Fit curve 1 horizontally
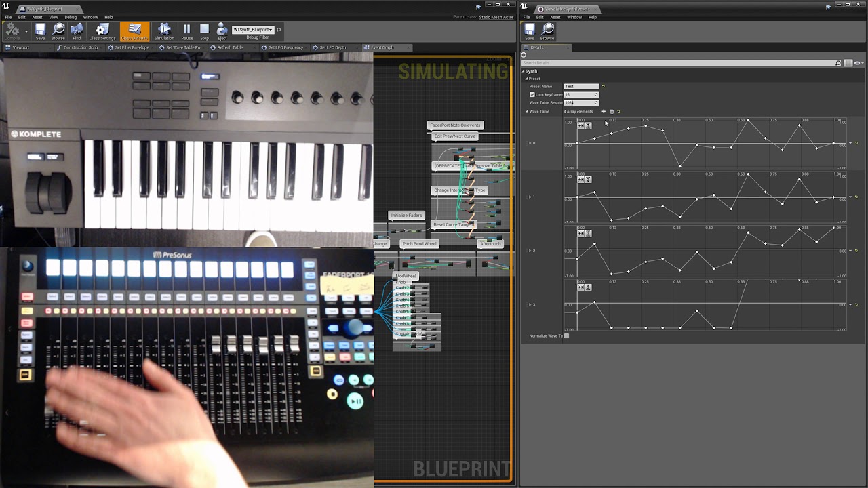The height and width of the screenshot is (488, 868). 581,180
